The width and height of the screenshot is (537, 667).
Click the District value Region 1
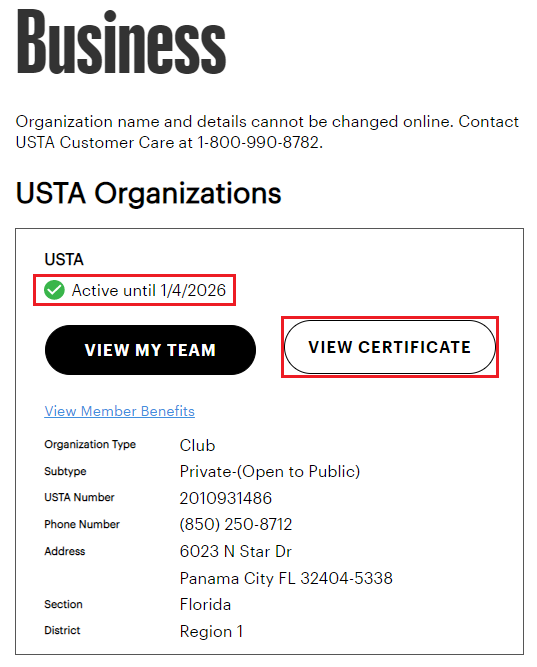pyautogui.click(x=211, y=631)
